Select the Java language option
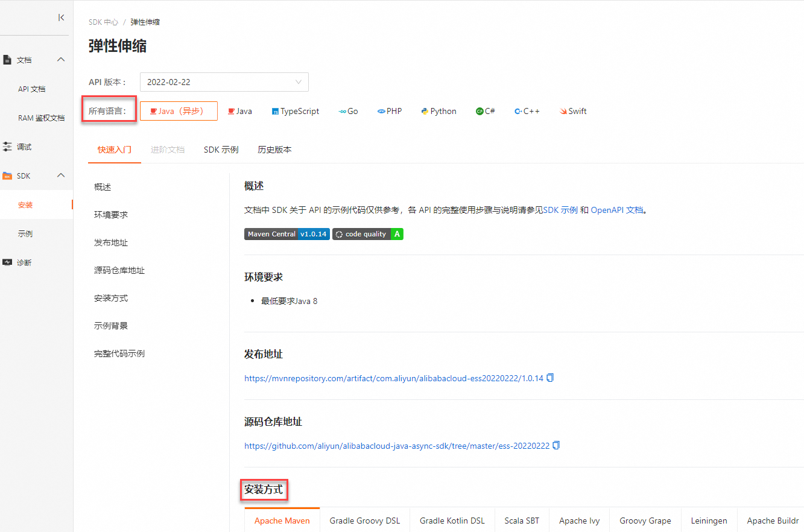The height and width of the screenshot is (532, 804). tap(239, 111)
